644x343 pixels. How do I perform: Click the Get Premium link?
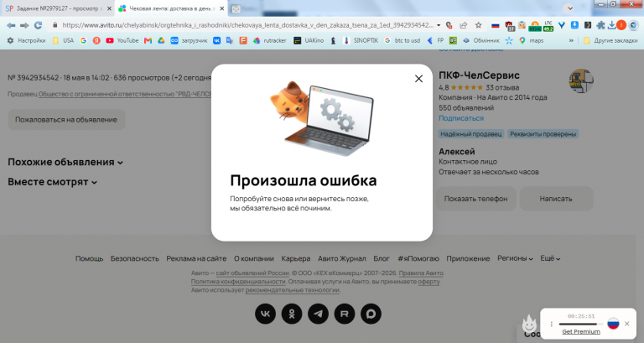[581, 331]
